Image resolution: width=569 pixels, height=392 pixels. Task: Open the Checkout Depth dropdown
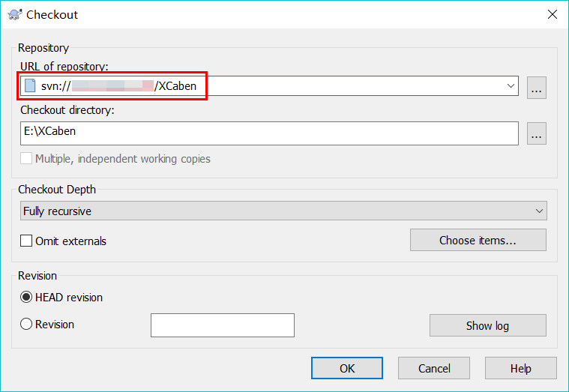[283, 211]
